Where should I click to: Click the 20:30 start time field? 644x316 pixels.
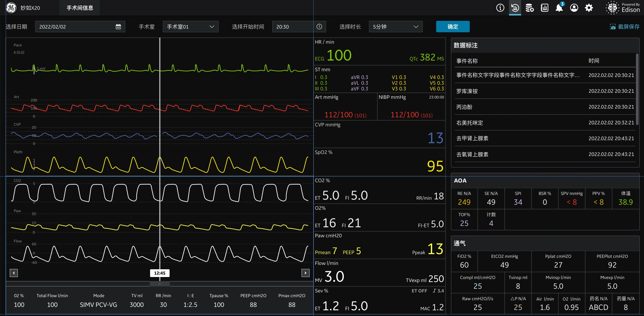[298, 27]
